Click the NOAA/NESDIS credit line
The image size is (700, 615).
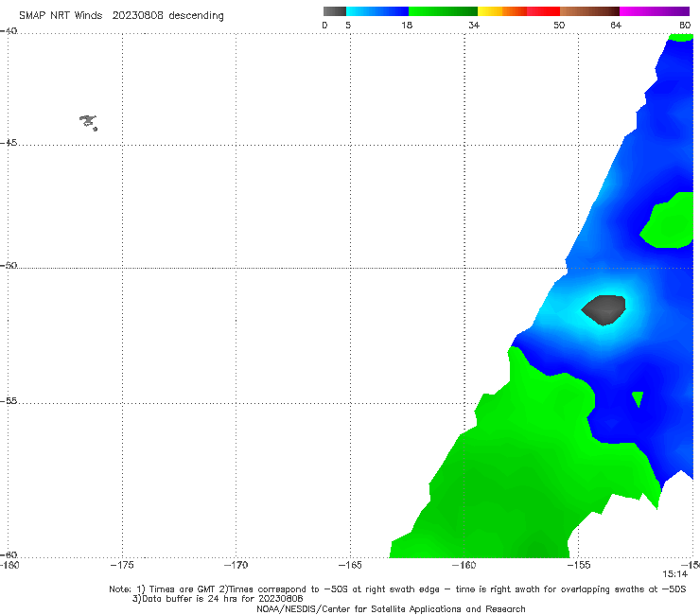click(x=391, y=608)
